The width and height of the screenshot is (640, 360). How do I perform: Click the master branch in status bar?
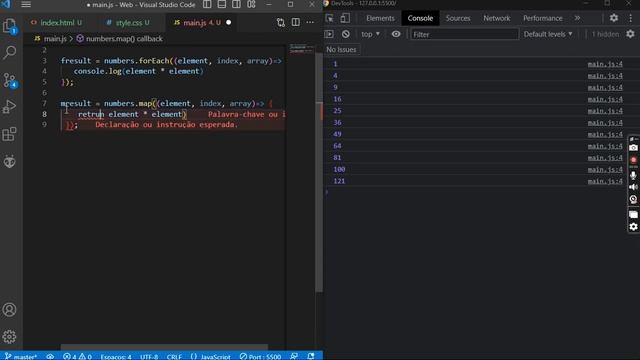pyautogui.click(x=21, y=356)
